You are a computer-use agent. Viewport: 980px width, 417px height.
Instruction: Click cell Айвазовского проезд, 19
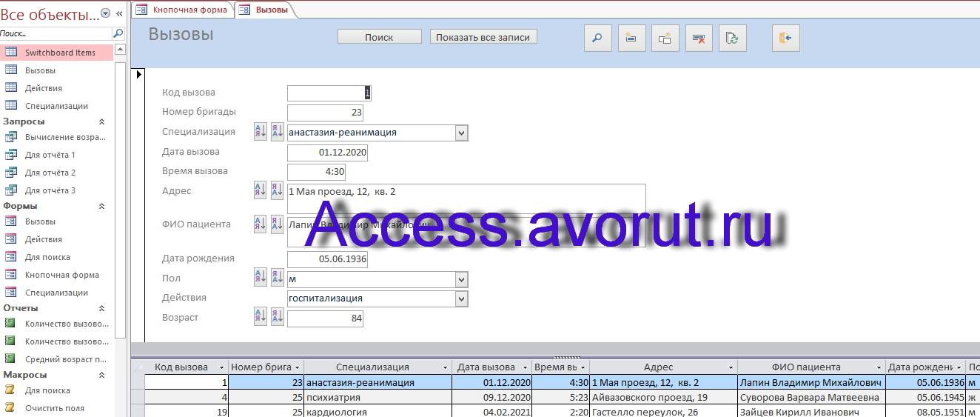coord(663,397)
